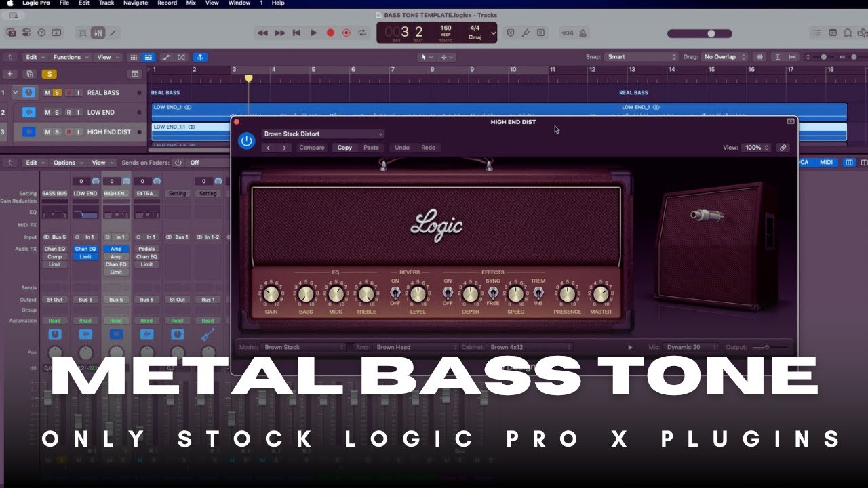
Task: Toggle the Show Automation button
Action: tap(166, 57)
